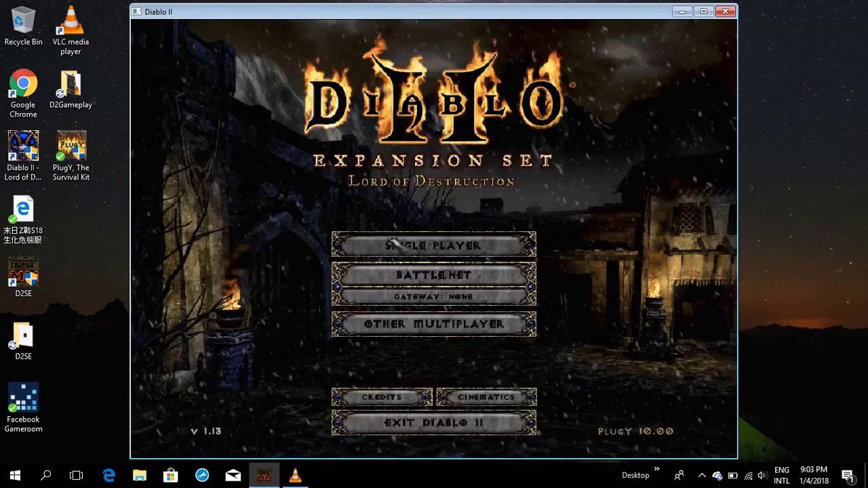Restore down the Diablo II window
Screen dimensions: 868x488
(x=703, y=11)
